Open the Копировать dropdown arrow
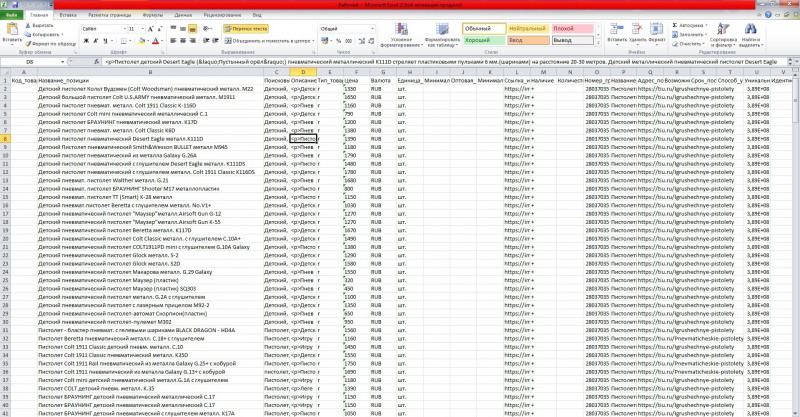Viewport: 800px width, 417px height. 62,35
